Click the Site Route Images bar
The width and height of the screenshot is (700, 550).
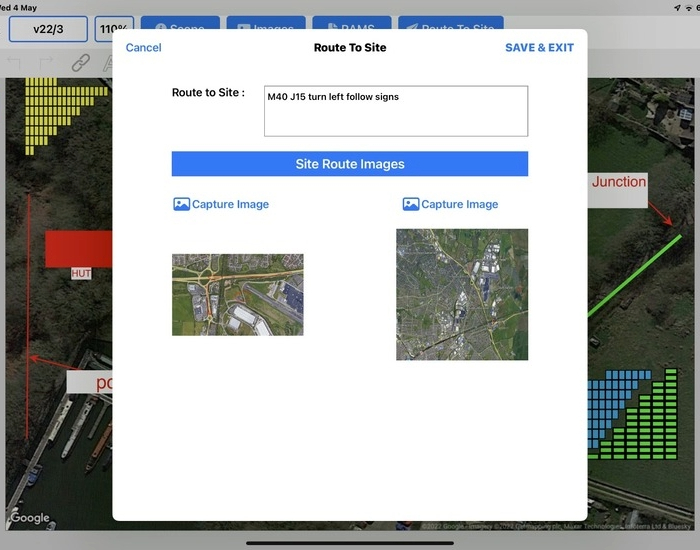350,164
